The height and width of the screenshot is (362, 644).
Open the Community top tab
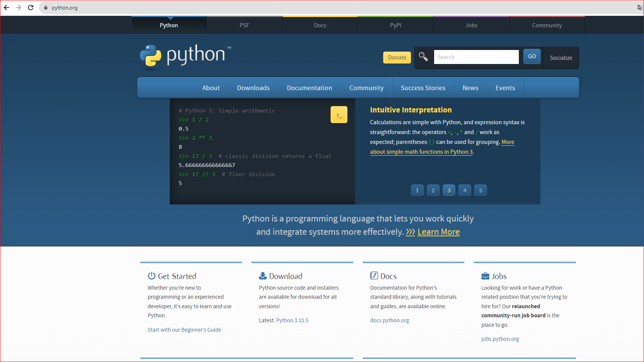click(x=547, y=25)
